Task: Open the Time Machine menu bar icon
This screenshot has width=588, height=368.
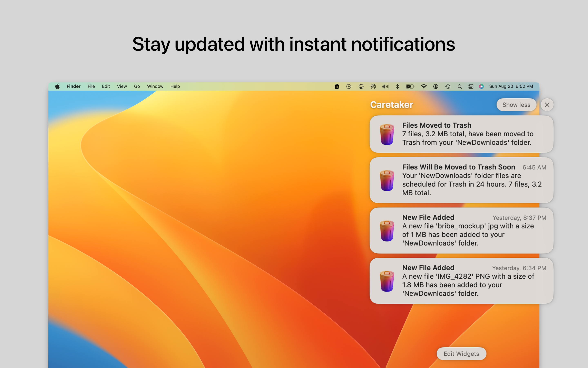Action: 448,86
